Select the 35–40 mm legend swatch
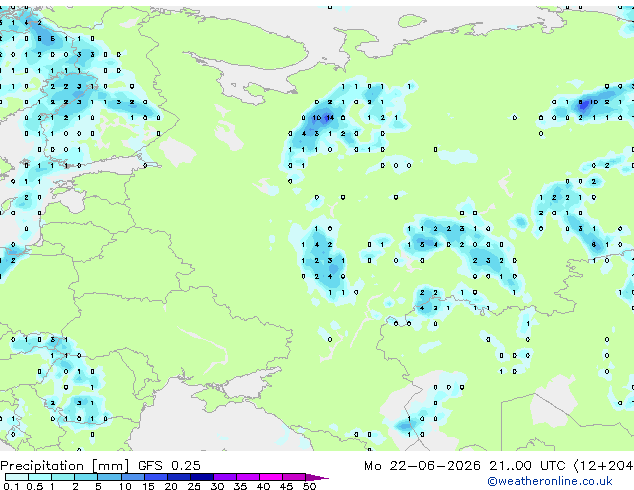The height and width of the screenshot is (490, 634). (x=248, y=477)
